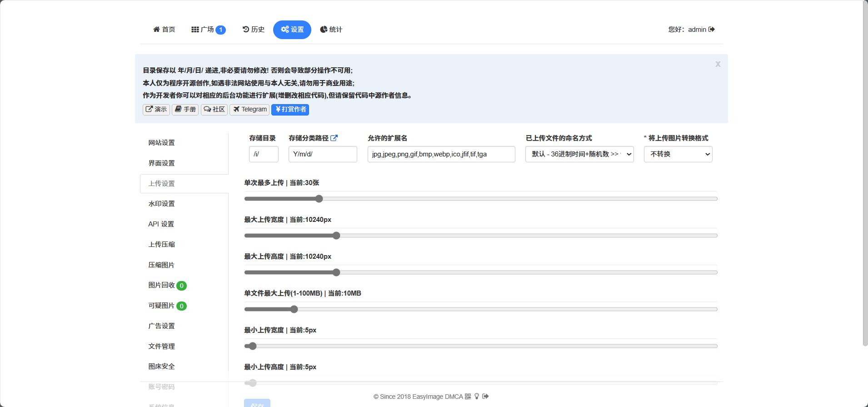Open the 将上传图片转换格式 dropdown
Image resolution: width=868 pixels, height=407 pixels.
pyautogui.click(x=678, y=154)
